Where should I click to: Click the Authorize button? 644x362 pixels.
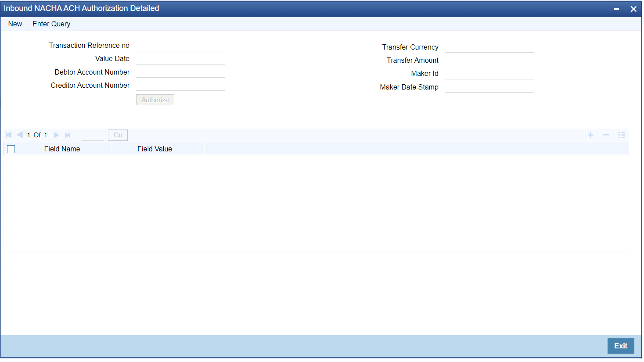(155, 100)
